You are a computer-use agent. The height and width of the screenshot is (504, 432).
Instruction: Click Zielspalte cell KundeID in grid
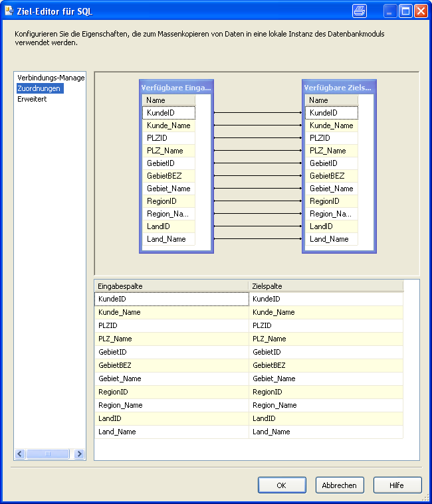point(326,299)
